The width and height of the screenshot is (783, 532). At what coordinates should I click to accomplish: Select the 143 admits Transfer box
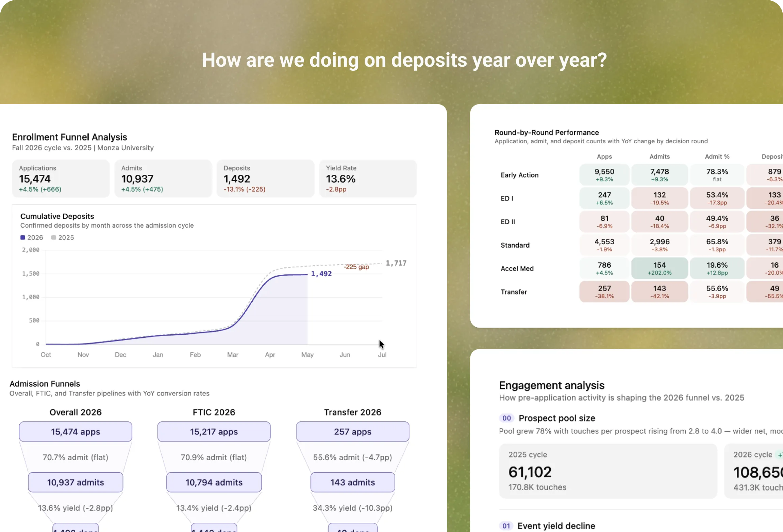click(353, 482)
